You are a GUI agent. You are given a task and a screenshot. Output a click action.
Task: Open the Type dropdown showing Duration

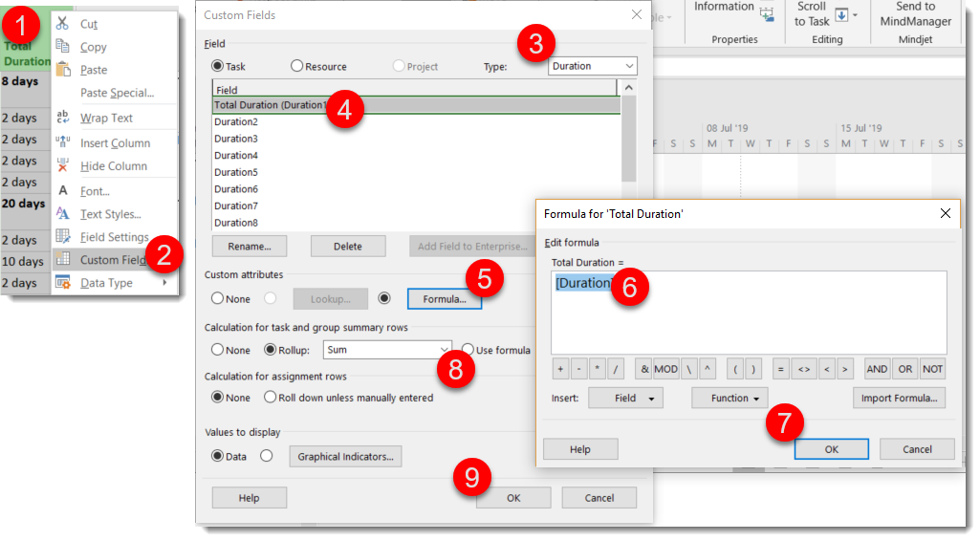(593, 66)
